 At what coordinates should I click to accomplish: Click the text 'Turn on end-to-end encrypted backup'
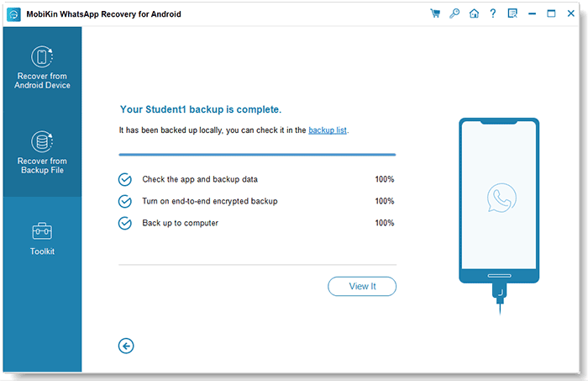[x=210, y=201]
